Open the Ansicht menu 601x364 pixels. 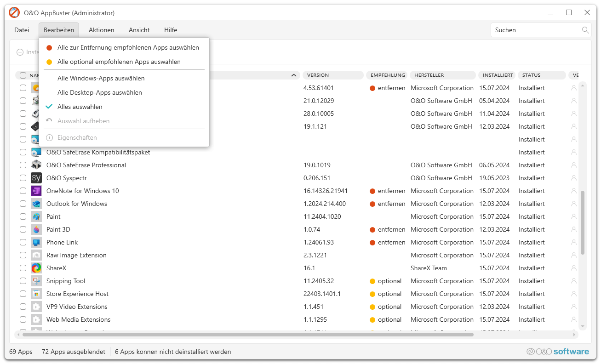(139, 30)
